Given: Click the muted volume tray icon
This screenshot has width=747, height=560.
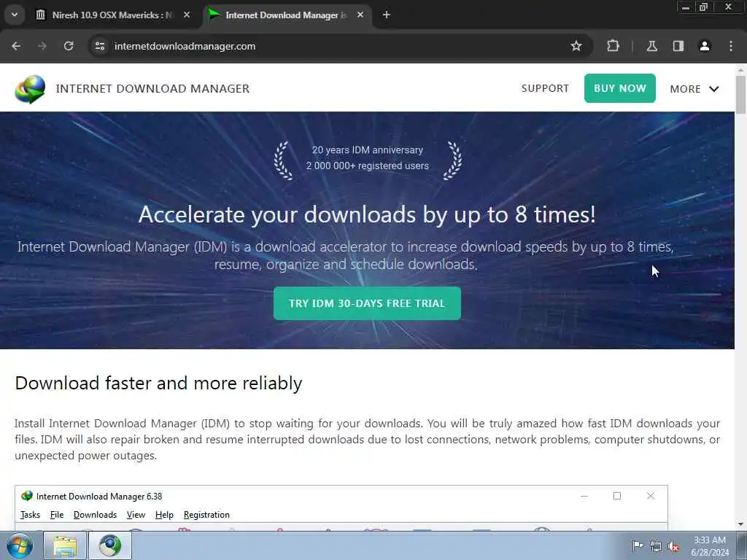Looking at the screenshot, I should coord(673,547).
